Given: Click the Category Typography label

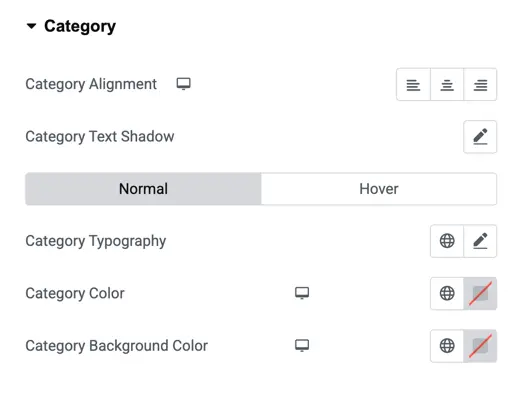Looking at the screenshot, I should point(96,241).
